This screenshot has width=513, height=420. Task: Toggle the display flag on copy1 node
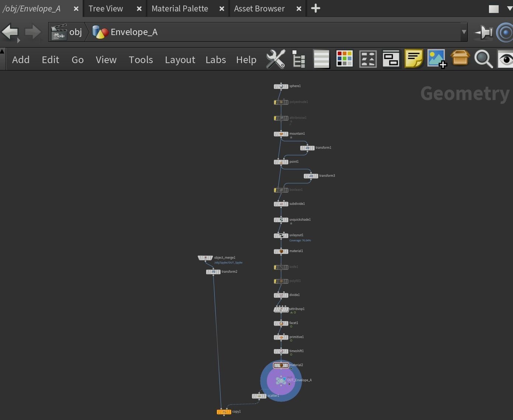pos(229,412)
